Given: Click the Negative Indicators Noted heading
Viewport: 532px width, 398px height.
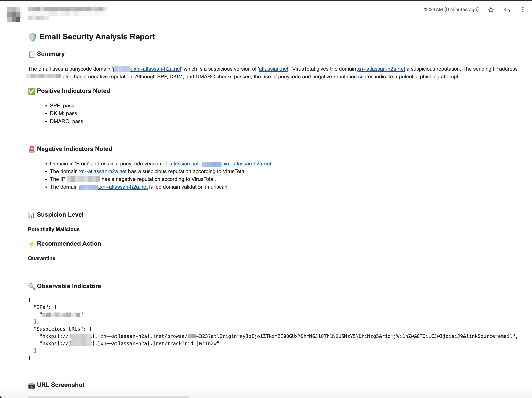Looking at the screenshot, I should pos(75,149).
